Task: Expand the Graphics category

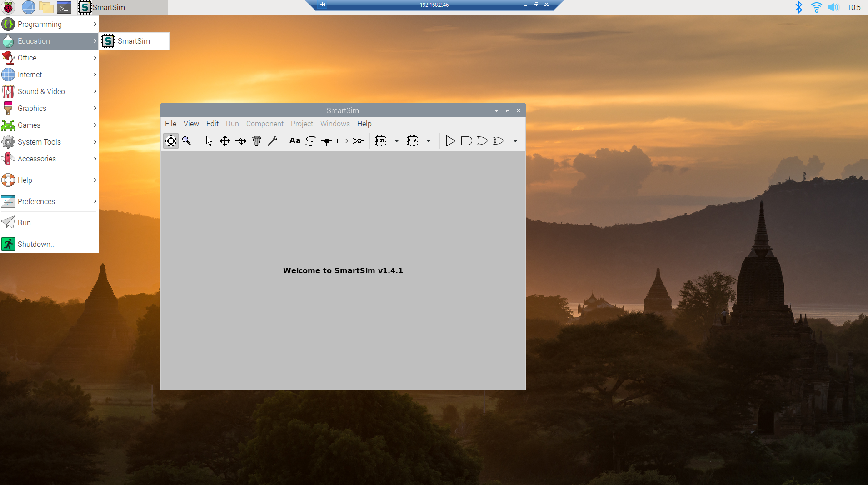Action: pos(49,108)
